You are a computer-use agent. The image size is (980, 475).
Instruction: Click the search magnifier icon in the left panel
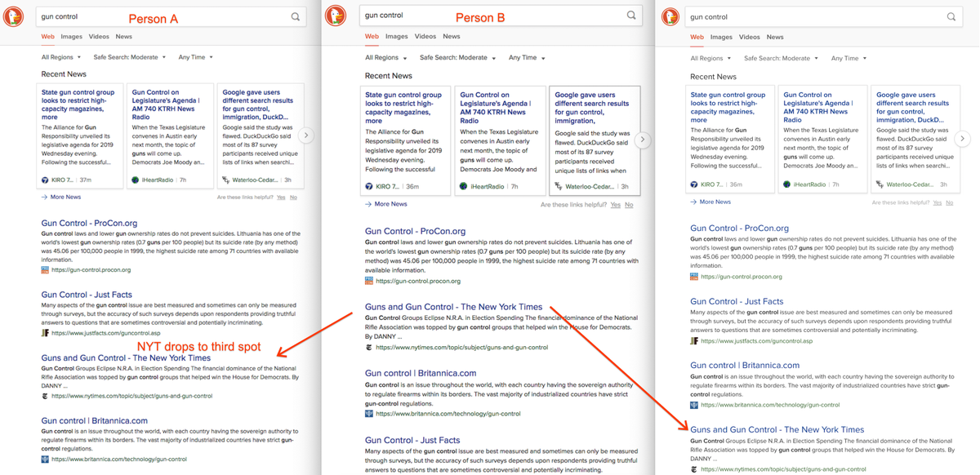[x=295, y=16]
